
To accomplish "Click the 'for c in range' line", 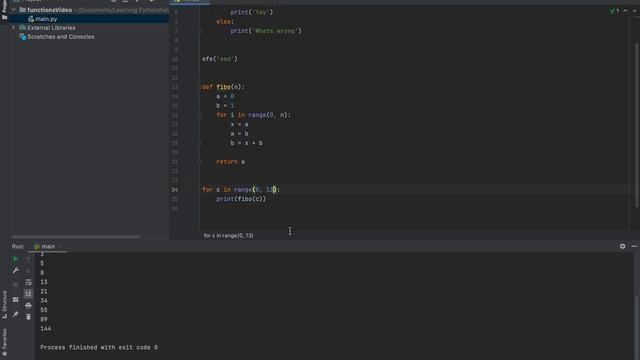I will pyautogui.click(x=241, y=190).
